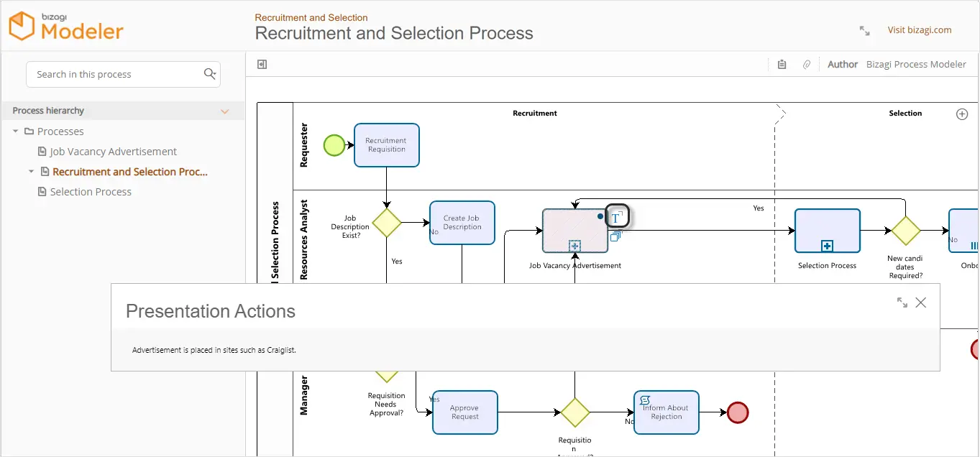The image size is (980, 457).
Task: Collapse the Recruitment and Selection Proc... tree node
Action: point(31,172)
